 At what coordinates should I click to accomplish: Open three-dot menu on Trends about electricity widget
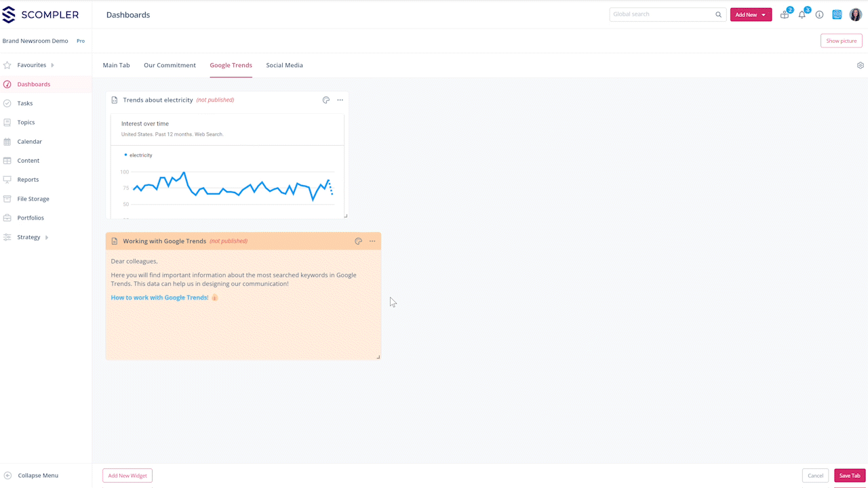click(x=340, y=100)
